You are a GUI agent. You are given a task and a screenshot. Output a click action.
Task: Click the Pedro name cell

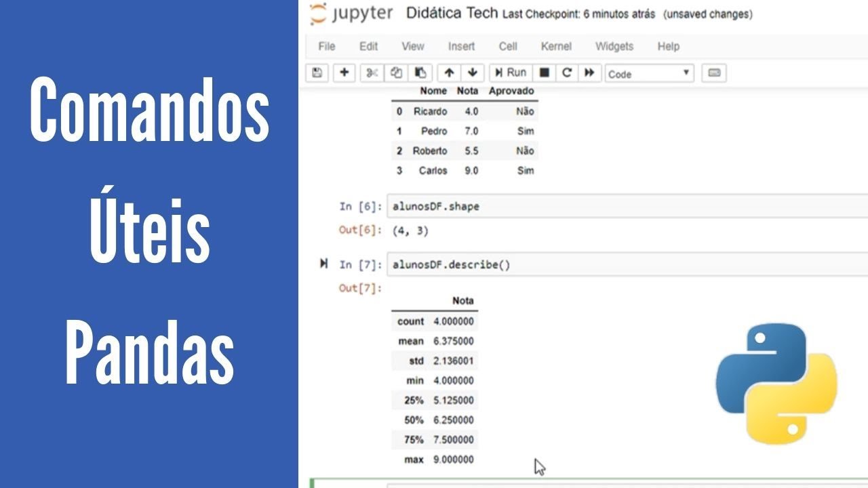(x=434, y=131)
